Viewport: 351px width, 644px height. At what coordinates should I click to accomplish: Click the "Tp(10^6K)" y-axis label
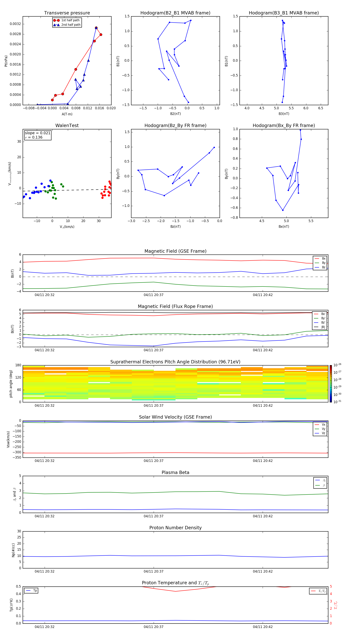click(x=11, y=605)
